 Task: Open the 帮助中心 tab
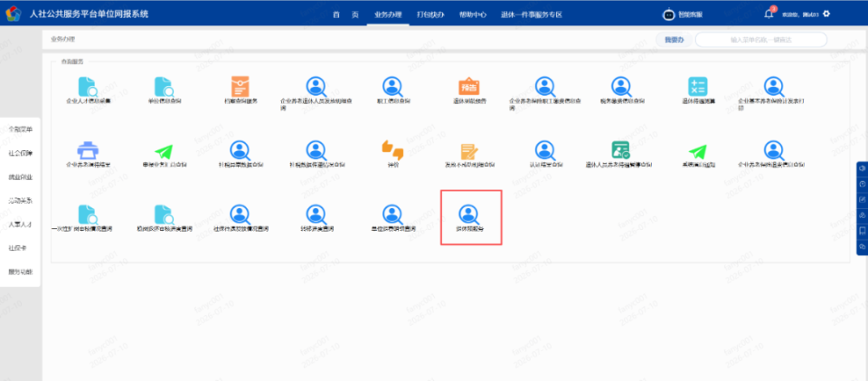coord(472,15)
